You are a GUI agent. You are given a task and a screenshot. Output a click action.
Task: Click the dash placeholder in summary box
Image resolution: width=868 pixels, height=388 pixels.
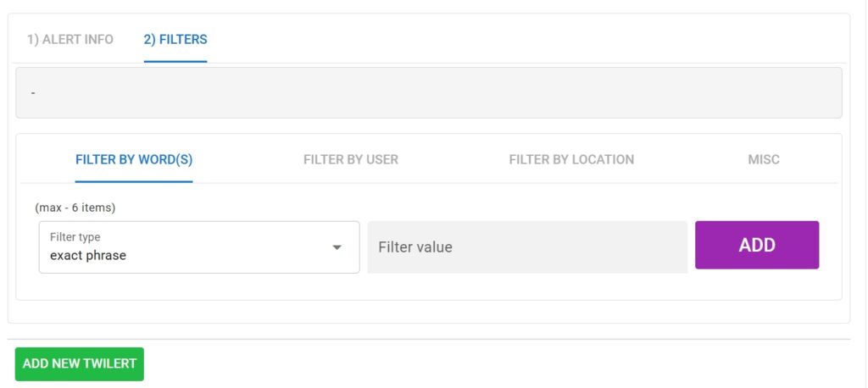point(33,92)
